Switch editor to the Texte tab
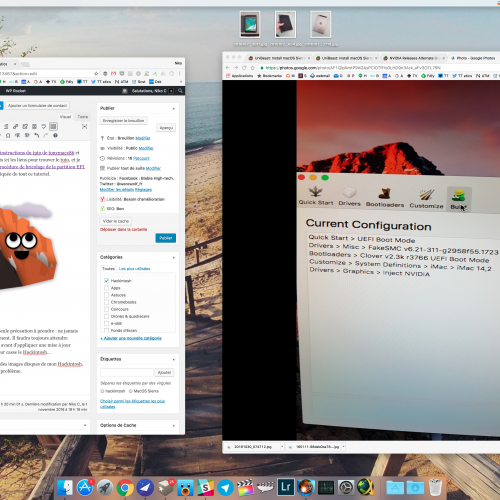Viewport: 500px width, 500px height. click(83, 117)
